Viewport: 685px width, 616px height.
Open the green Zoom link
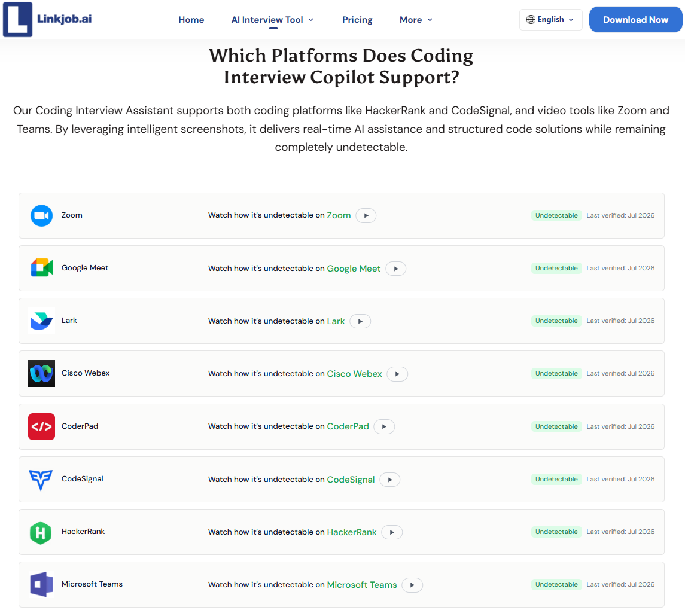click(x=339, y=215)
